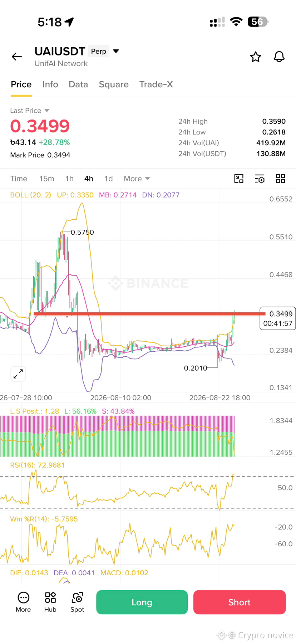Switch to Data tab
Image resolution: width=296 pixels, height=644 pixels.
78,84
